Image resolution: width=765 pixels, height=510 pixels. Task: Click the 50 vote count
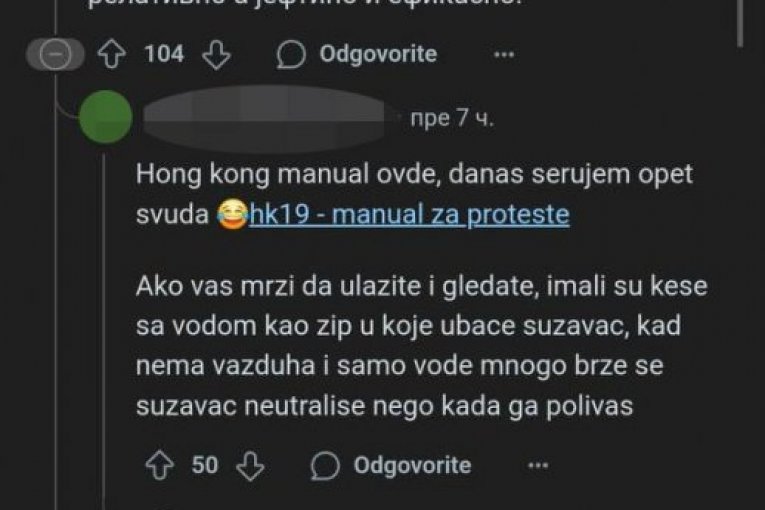204,465
